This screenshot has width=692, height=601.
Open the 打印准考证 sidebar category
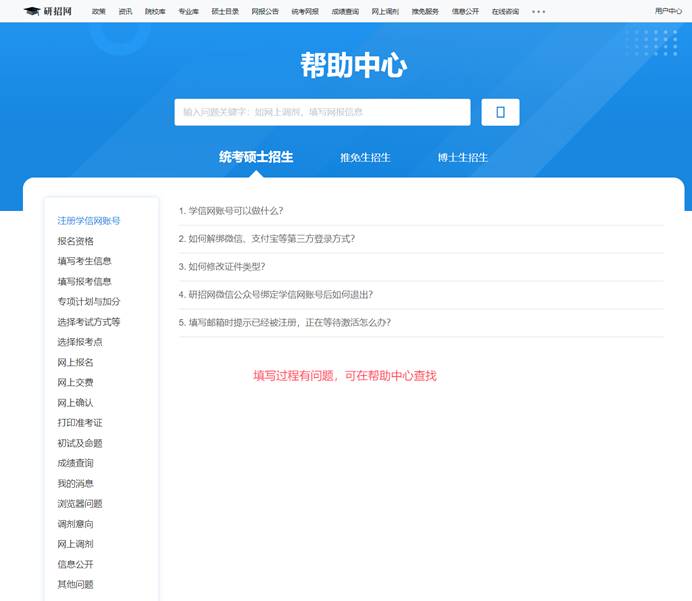point(80,423)
